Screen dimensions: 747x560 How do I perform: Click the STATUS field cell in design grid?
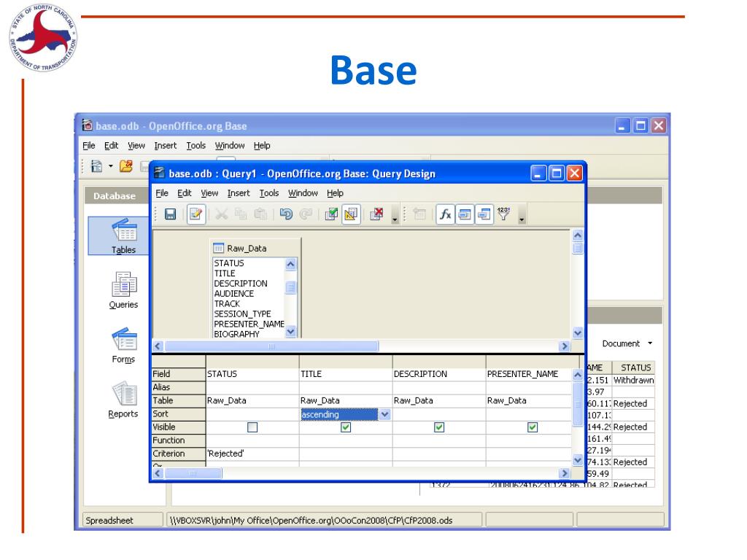[252, 374]
